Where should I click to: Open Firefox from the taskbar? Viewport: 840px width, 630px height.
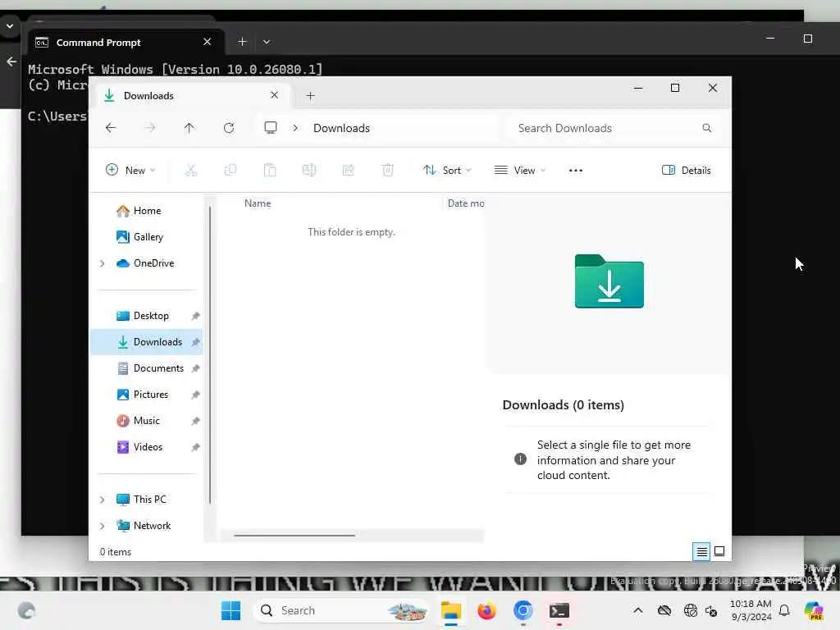click(486, 610)
